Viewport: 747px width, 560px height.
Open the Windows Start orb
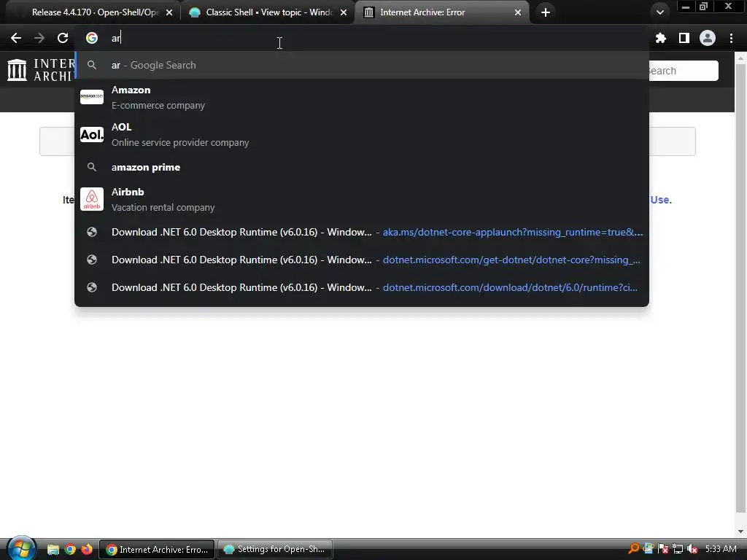21,548
